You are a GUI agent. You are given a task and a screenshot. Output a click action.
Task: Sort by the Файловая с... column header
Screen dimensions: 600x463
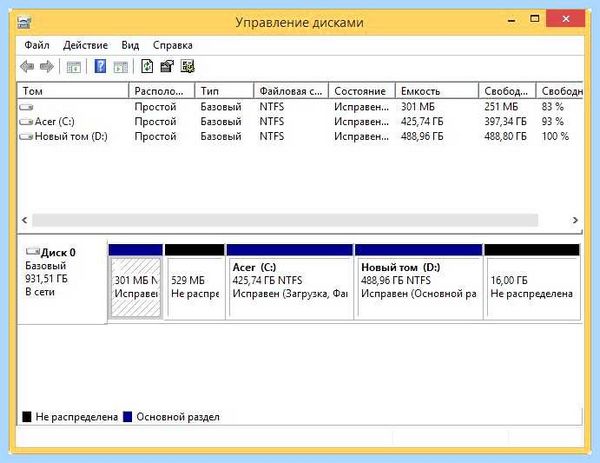[x=291, y=91]
